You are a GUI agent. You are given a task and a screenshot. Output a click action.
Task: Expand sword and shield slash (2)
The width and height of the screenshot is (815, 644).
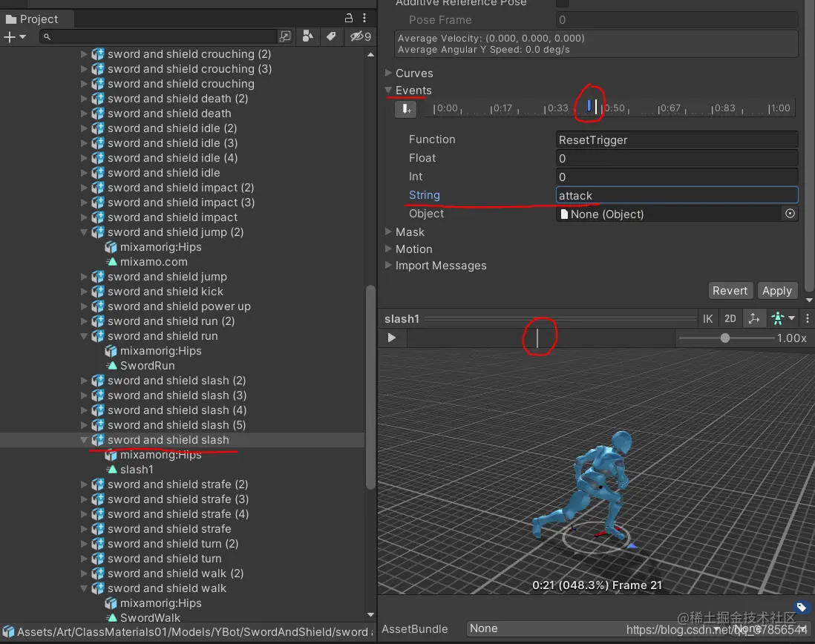click(x=84, y=381)
